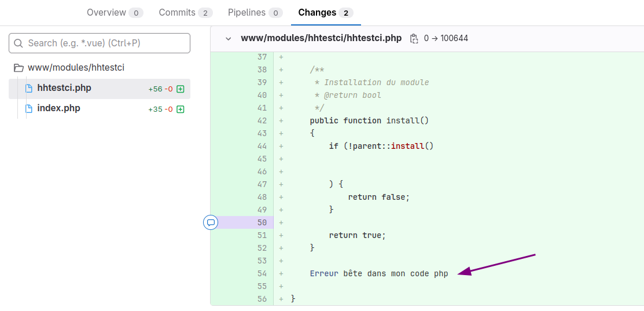Image resolution: width=644 pixels, height=311 pixels.
Task: Select index.php in the file tree
Action: point(100,109)
